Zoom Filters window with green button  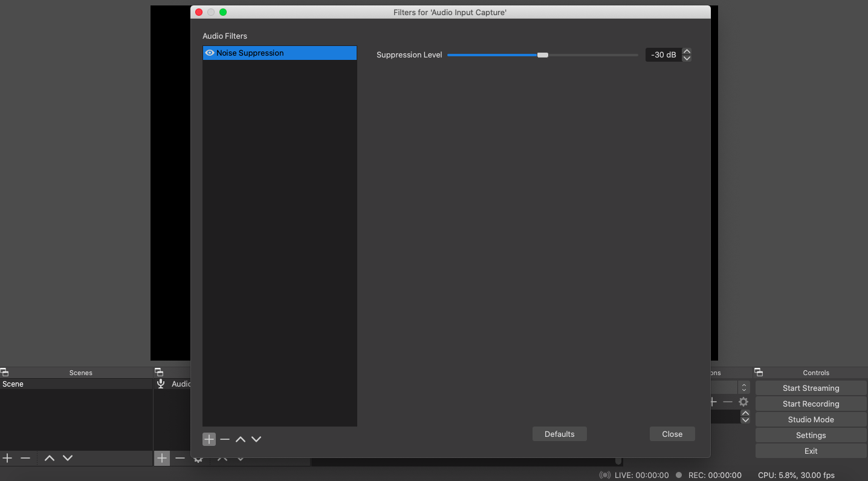[x=223, y=12]
